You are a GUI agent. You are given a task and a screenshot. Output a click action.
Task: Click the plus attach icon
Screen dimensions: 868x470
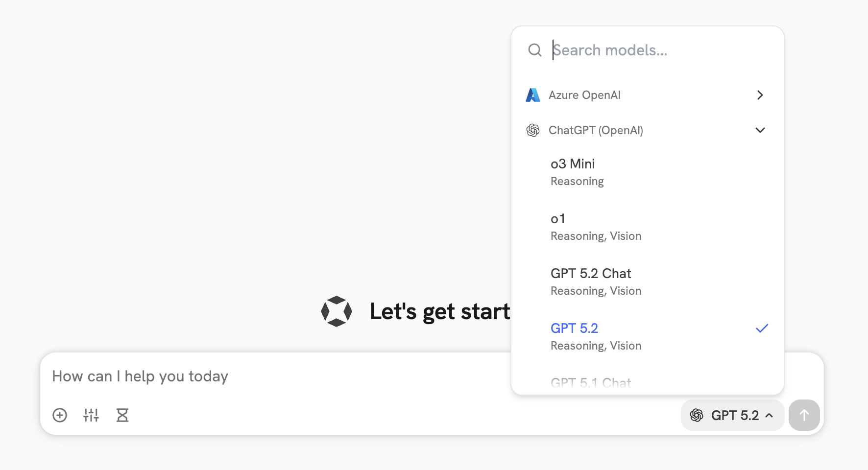point(60,415)
